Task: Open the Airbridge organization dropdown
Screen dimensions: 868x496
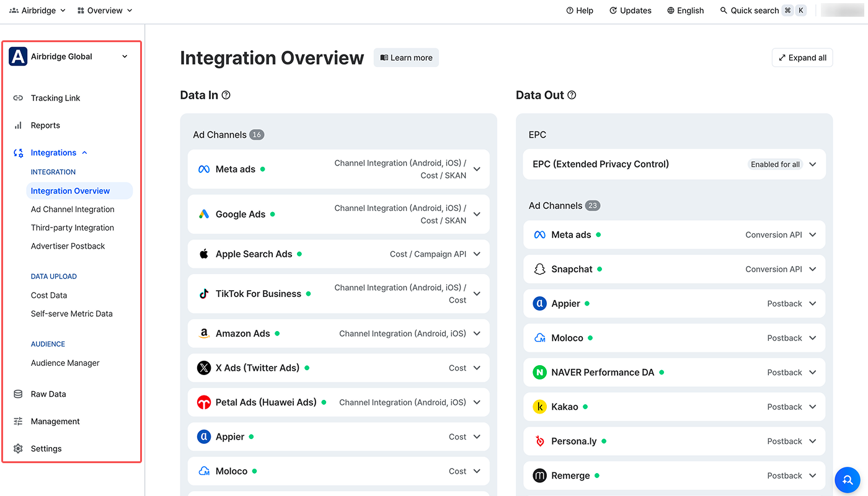Action: click(x=38, y=11)
